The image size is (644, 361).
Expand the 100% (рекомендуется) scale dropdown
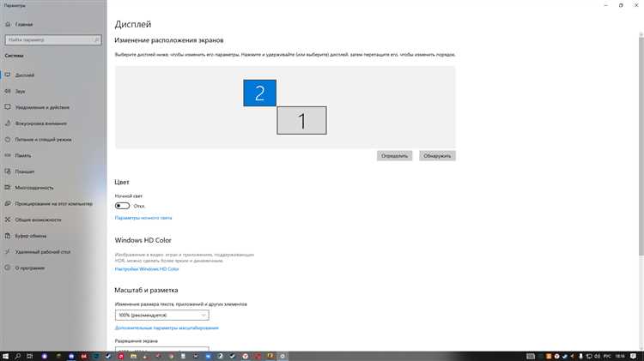point(161,315)
